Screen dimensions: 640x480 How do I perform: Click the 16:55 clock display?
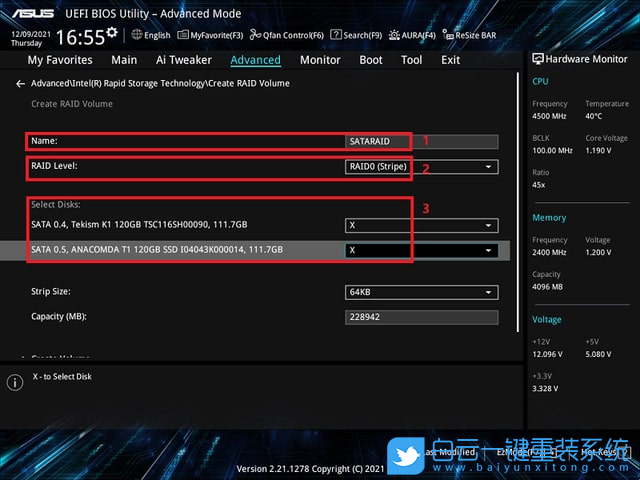[x=80, y=37]
